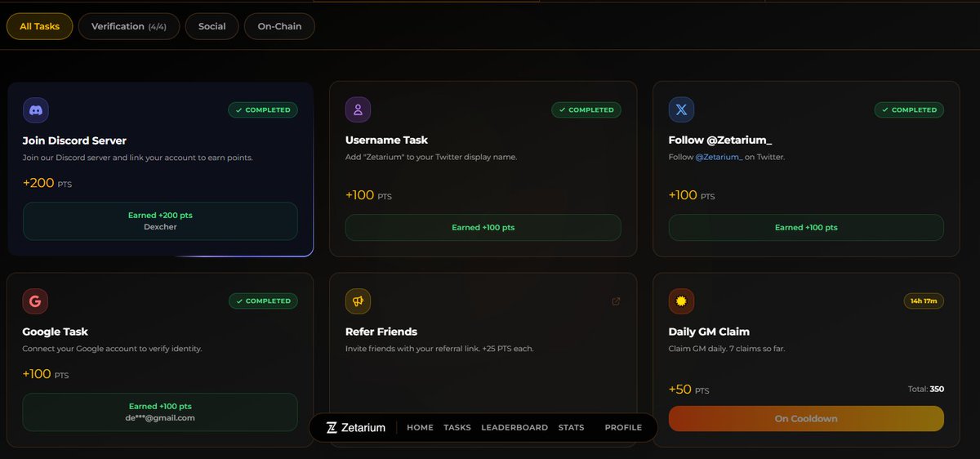The image size is (980, 459).
Task: Click the +50 PTS value on Daily GM Claim
Action: click(x=689, y=390)
